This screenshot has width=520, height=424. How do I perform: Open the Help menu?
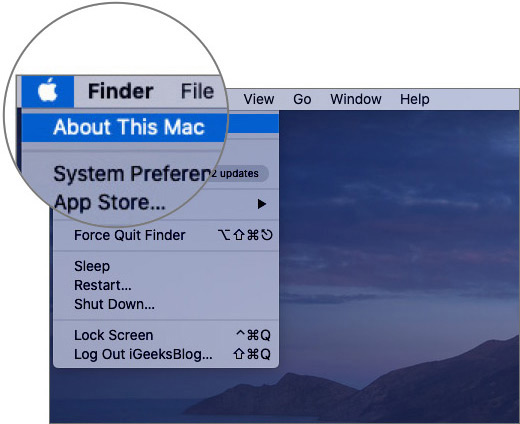[x=414, y=99]
